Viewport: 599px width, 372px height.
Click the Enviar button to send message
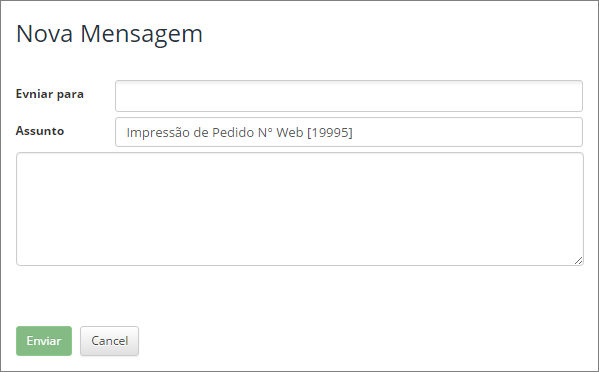click(x=44, y=341)
